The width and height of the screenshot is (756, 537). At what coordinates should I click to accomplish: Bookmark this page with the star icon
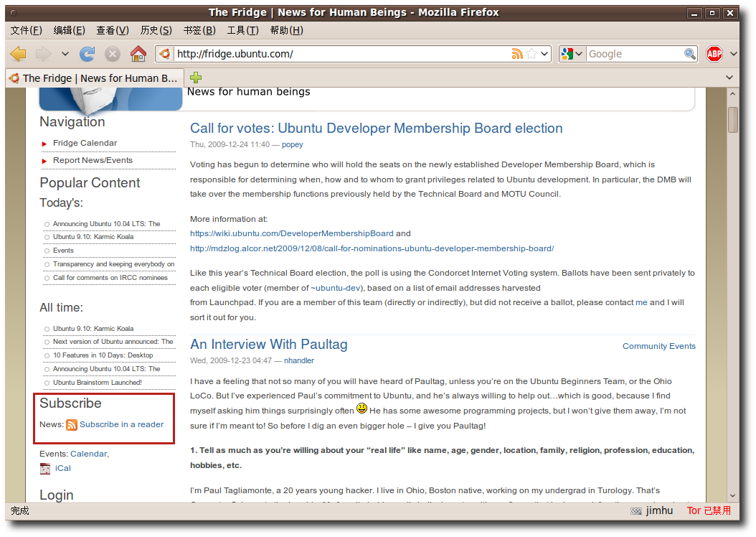[531, 54]
